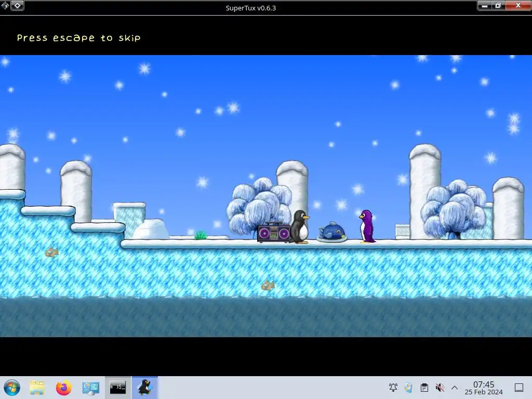Expand the hidden tray icons arrow

click(455, 388)
